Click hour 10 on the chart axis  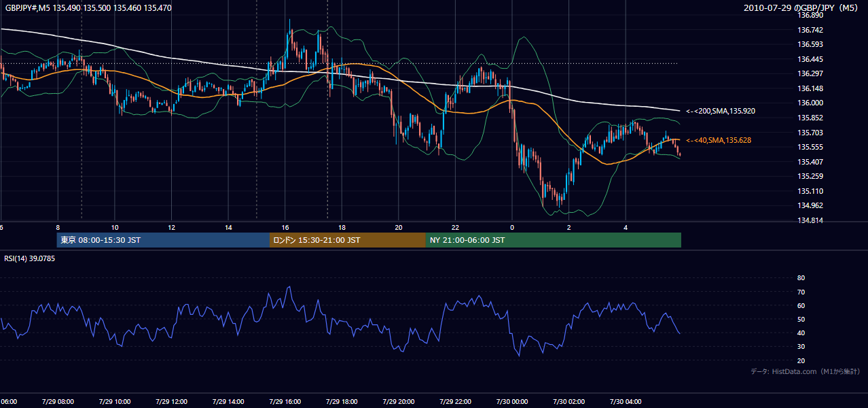coord(115,227)
